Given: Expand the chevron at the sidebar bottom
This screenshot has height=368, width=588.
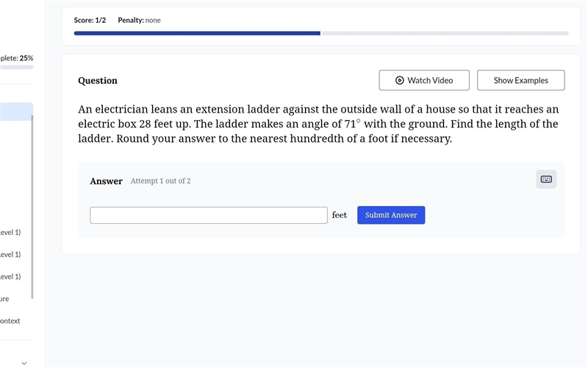Looking at the screenshot, I should (x=24, y=363).
